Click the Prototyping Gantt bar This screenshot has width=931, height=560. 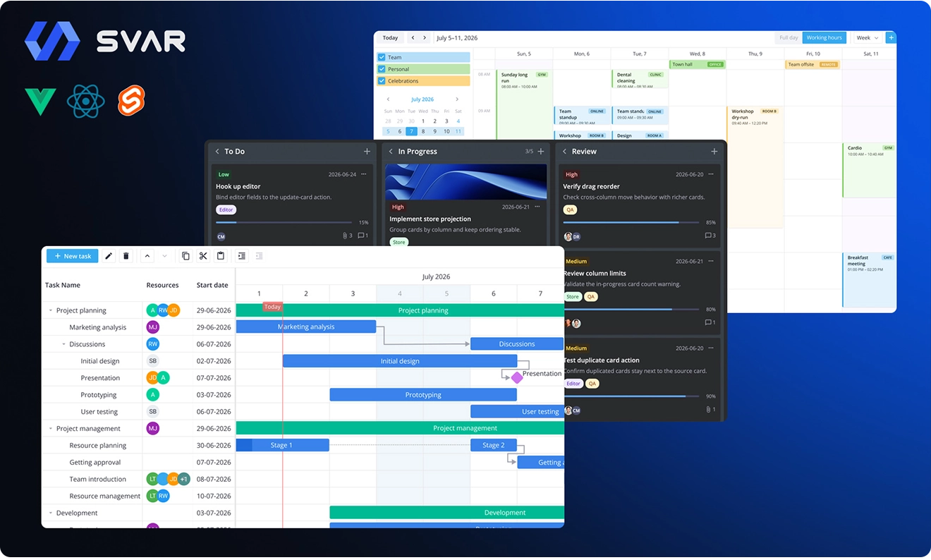423,395
